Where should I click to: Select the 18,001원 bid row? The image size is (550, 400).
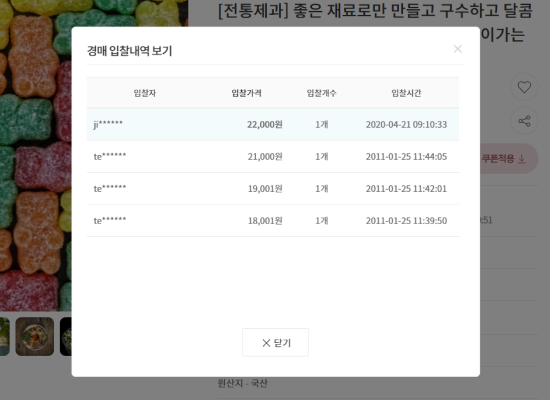coord(273,221)
